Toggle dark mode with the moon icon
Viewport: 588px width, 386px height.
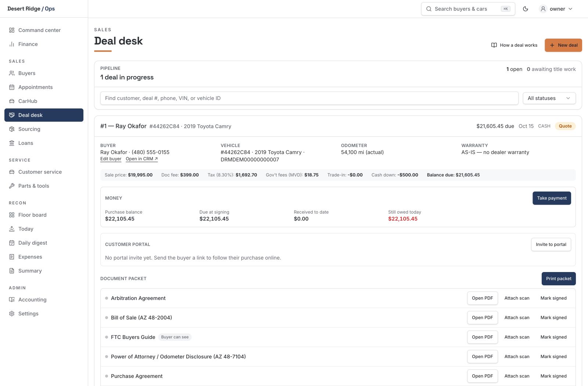click(526, 9)
